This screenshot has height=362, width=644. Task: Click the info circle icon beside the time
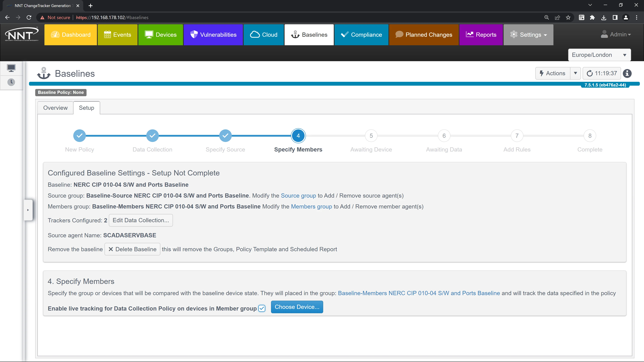pos(627,73)
